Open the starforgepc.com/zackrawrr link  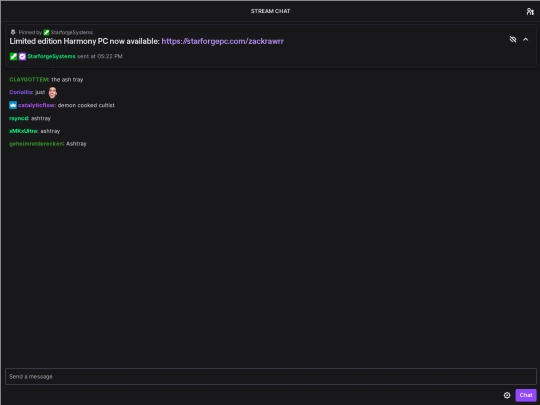[222, 41]
